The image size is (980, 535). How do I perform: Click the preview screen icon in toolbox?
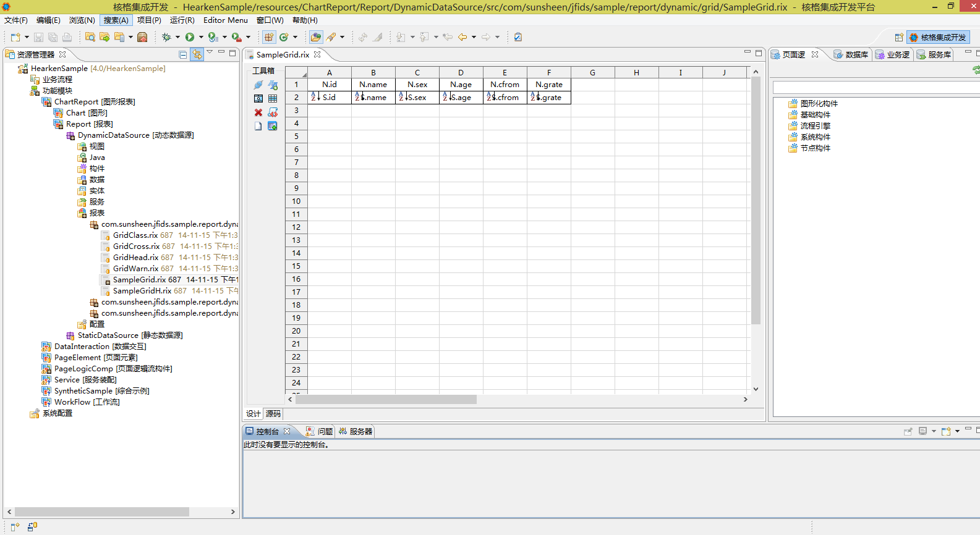(258, 98)
